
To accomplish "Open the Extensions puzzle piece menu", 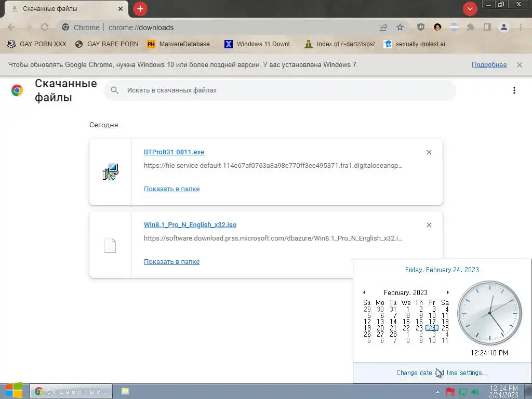I will [471, 27].
